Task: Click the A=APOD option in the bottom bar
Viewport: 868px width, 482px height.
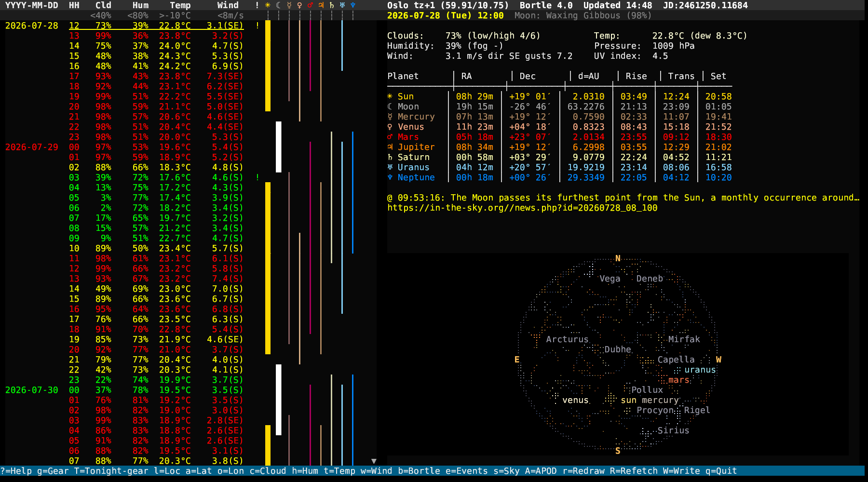Action: 541,471
